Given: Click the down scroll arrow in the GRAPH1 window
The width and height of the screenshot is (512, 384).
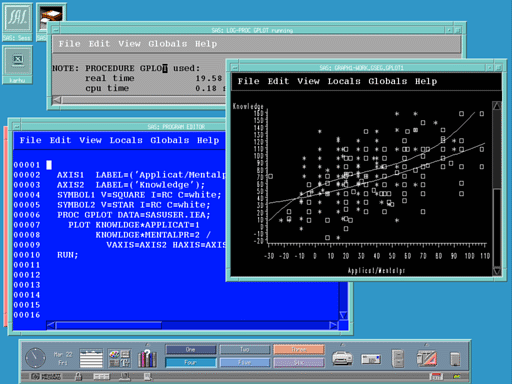Looking at the screenshot, I should (x=497, y=271).
